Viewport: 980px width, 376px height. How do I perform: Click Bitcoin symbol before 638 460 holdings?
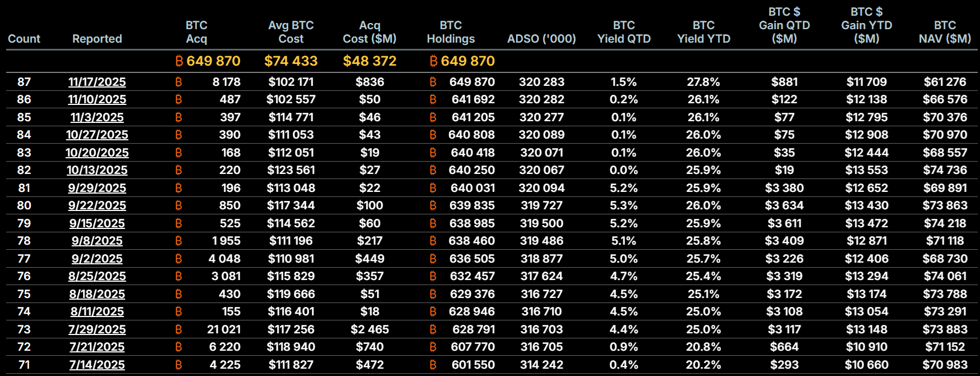coord(433,241)
